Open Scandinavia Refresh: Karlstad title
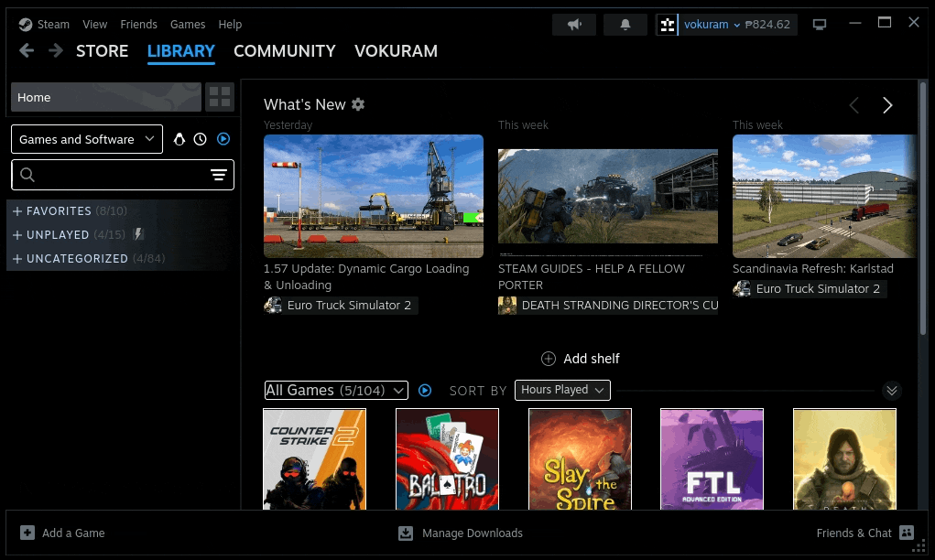 click(x=813, y=269)
